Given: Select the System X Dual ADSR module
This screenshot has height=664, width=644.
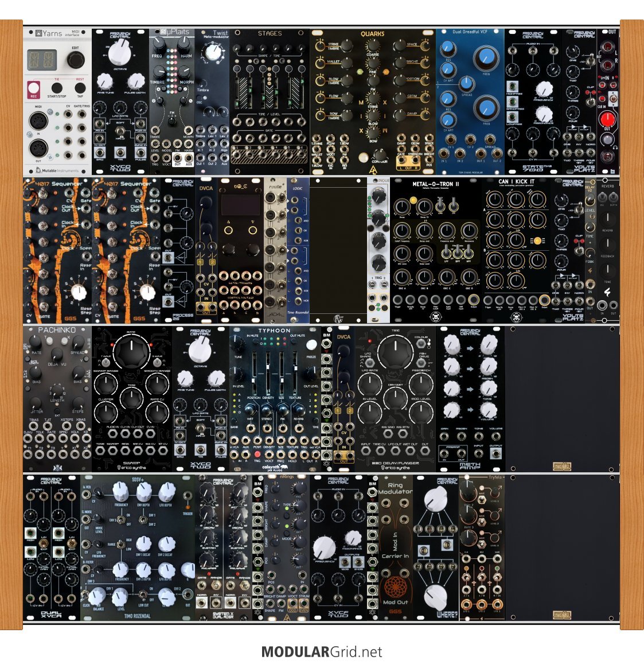Looking at the screenshot, I should point(224,547).
